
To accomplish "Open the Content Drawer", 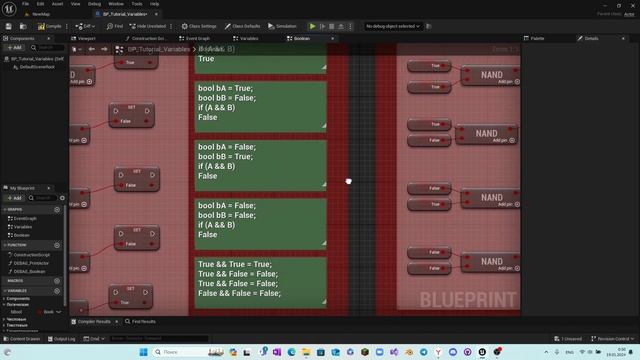I will [x=21, y=339].
